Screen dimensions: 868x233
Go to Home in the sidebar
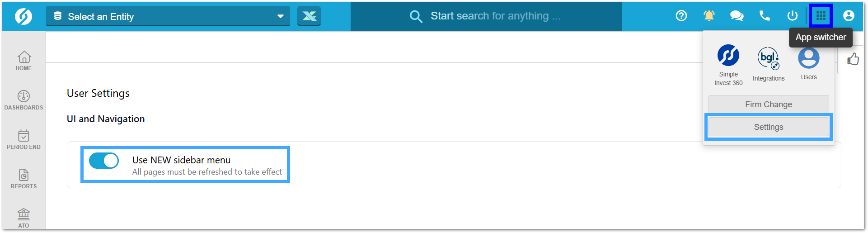click(x=23, y=61)
